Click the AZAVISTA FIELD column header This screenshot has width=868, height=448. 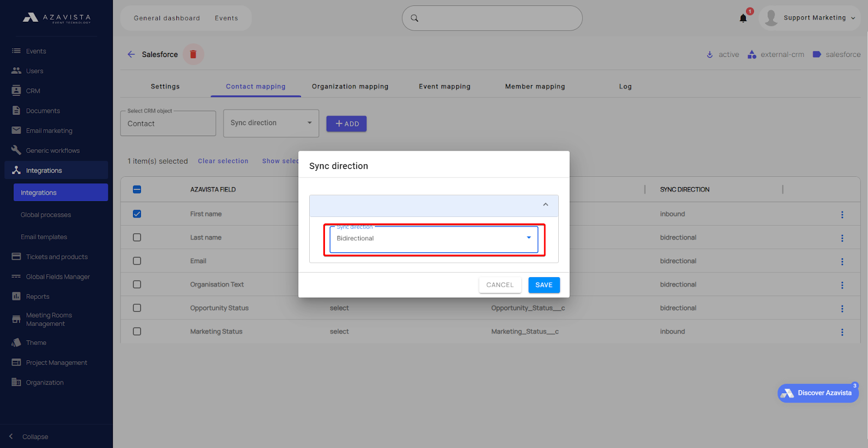click(x=213, y=189)
